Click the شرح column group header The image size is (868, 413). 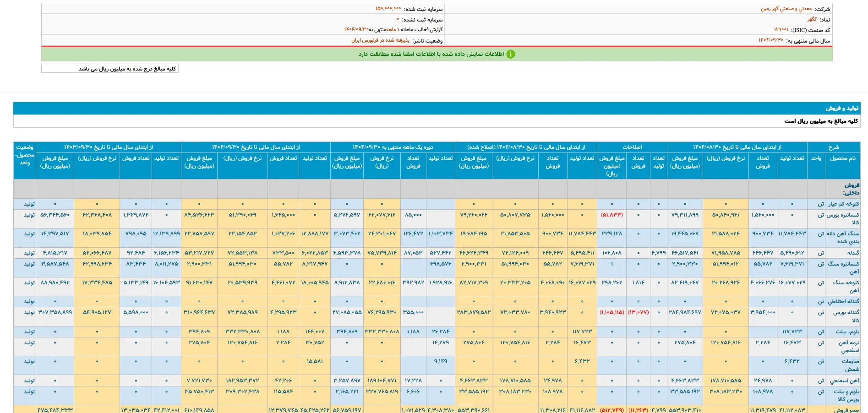pos(833,147)
